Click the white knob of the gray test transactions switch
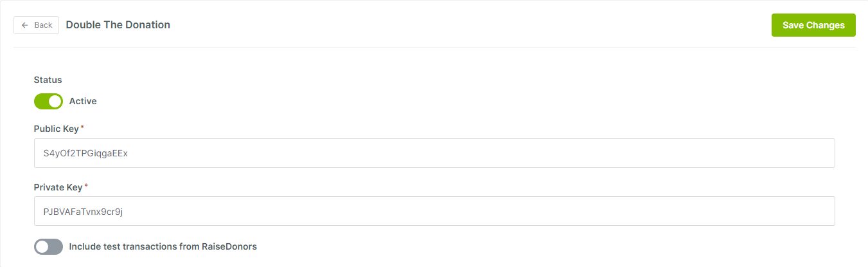Viewport: 868px width, 267px height. [x=42, y=246]
